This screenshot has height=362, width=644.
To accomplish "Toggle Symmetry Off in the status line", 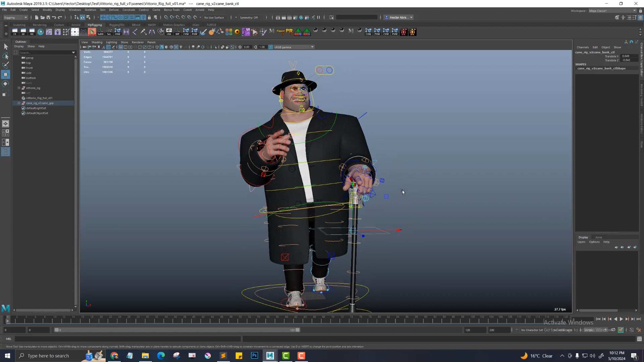I will tap(250, 17).
